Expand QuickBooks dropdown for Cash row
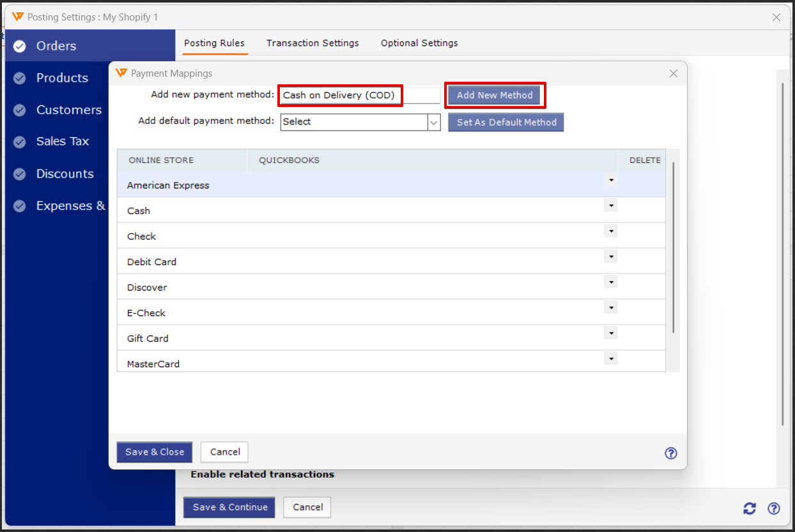This screenshot has width=795, height=532. 612,206
